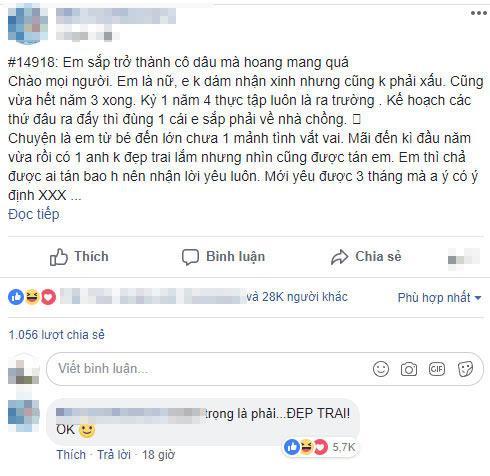Click the Haha reaction icon on post
Screen dimensions: 490x476
point(32,297)
